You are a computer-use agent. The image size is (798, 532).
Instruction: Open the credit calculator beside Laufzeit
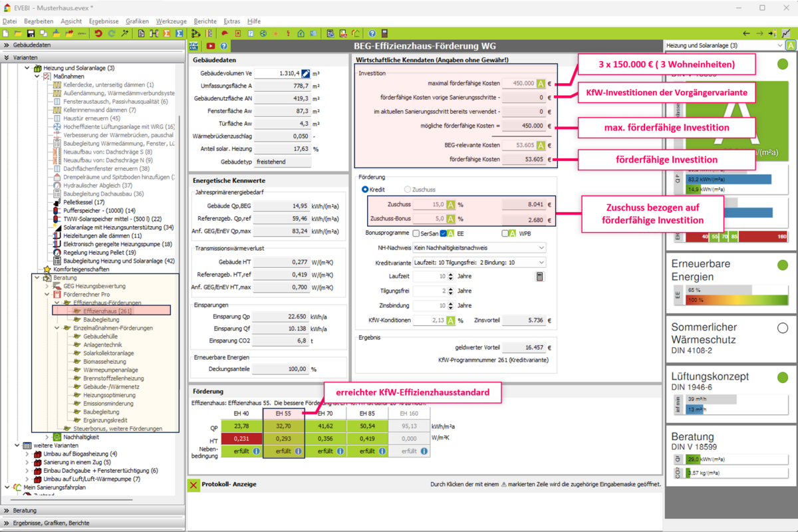tap(540, 277)
